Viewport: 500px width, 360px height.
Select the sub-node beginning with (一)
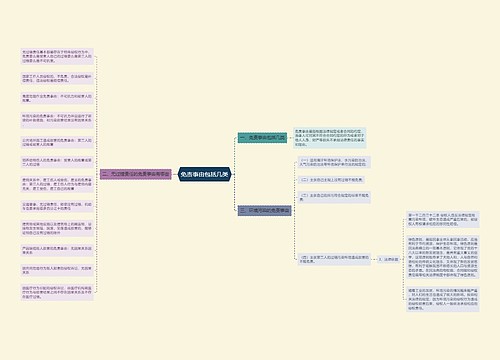tap(334, 162)
